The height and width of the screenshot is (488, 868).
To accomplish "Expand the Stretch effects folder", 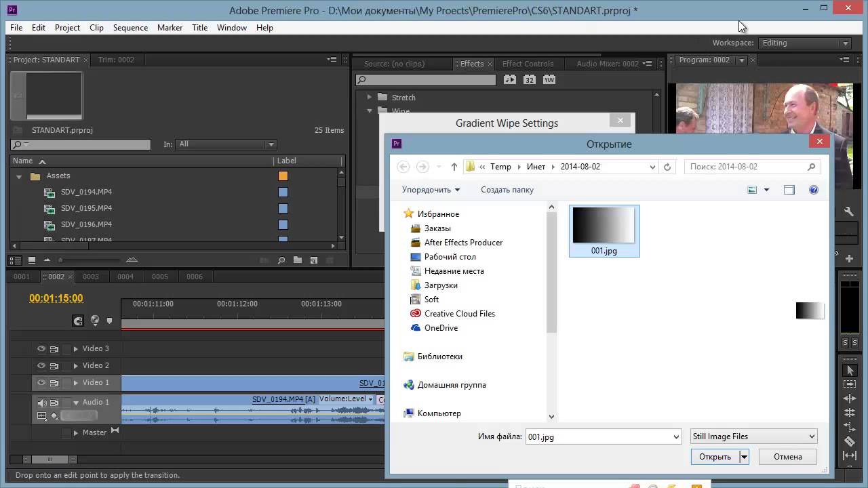I will coord(370,97).
